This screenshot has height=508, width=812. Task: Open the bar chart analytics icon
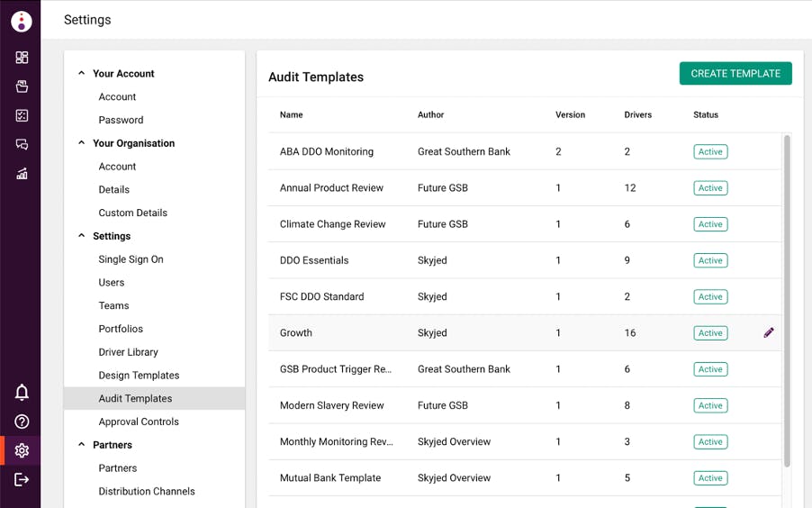(22, 174)
